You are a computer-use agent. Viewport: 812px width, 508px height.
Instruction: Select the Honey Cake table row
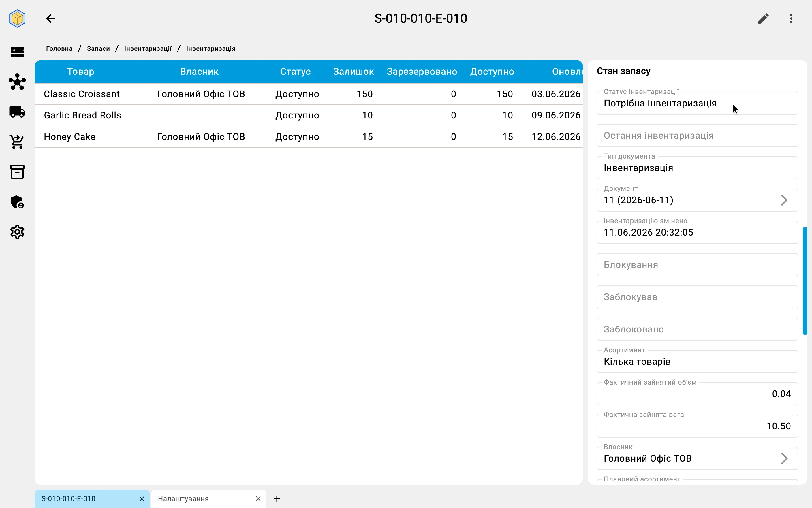point(309,137)
